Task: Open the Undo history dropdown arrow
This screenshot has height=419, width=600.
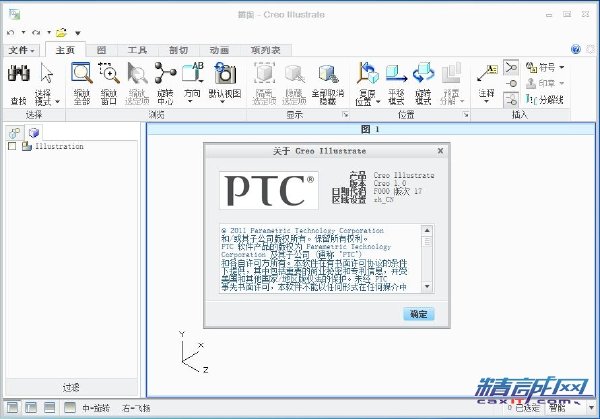Action: click(23, 33)
